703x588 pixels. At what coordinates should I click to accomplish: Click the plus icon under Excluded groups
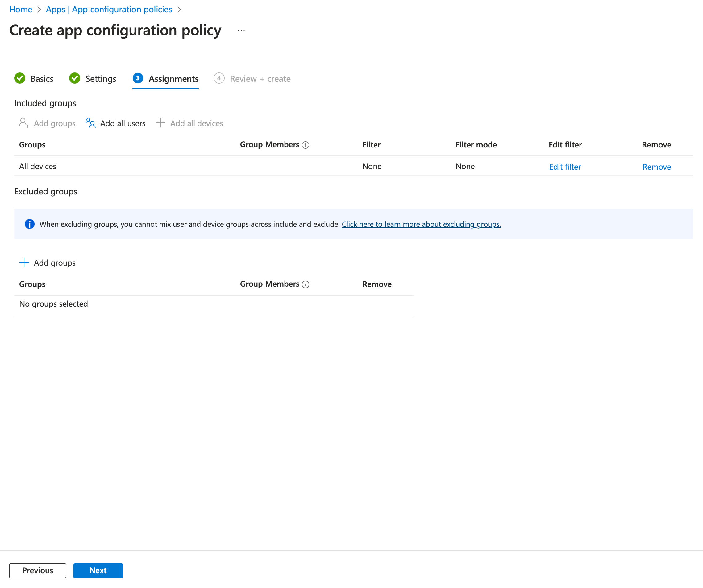pos(24,262)
